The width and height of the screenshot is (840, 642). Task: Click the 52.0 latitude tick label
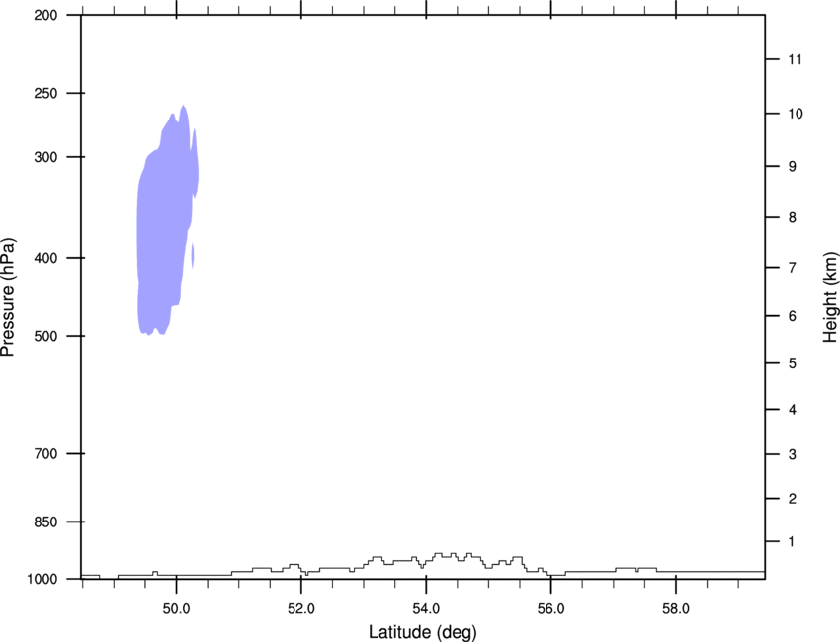tap(301, 608)
